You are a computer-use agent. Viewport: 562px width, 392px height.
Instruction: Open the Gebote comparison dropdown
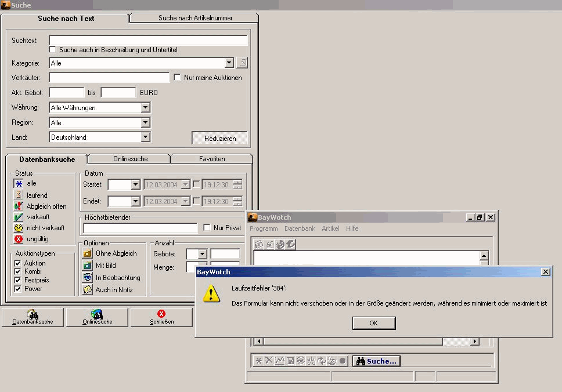tap(202, 254)
